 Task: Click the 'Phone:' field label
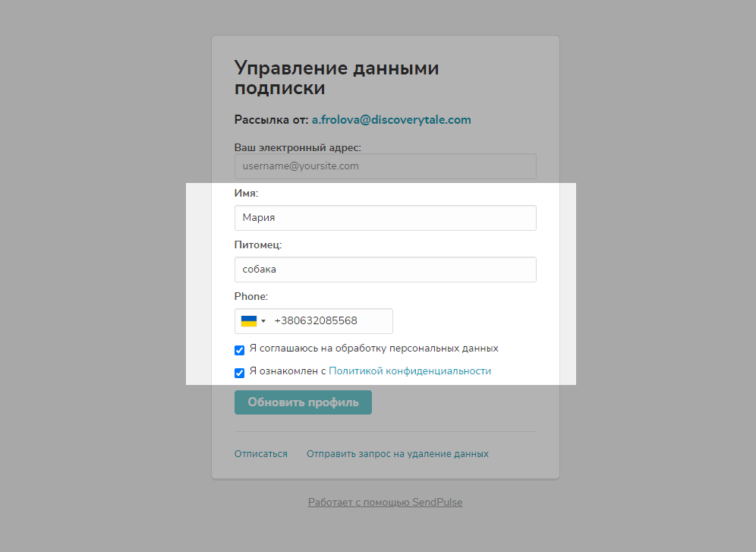pyautogui.click(x=250, y=297)
